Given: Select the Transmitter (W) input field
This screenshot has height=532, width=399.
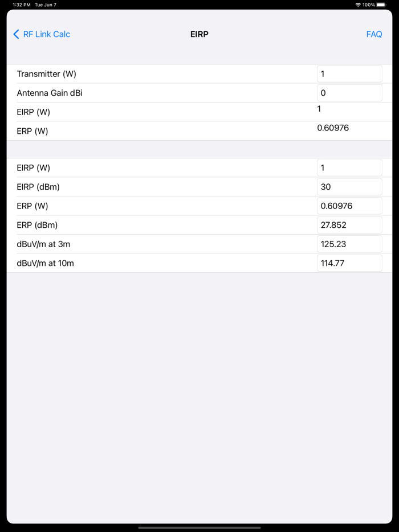Looking at the screenshot, I should (349, 73).
